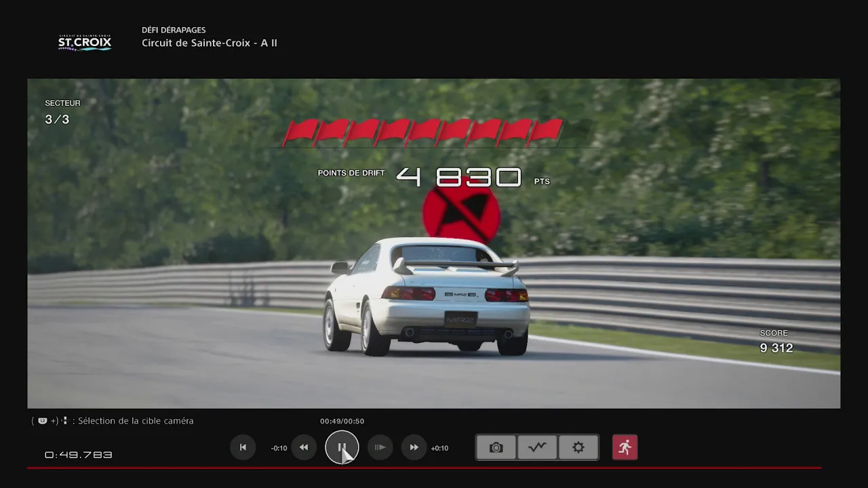Open replay settings gear
This screenshot has height=488, width=868.
578,447
